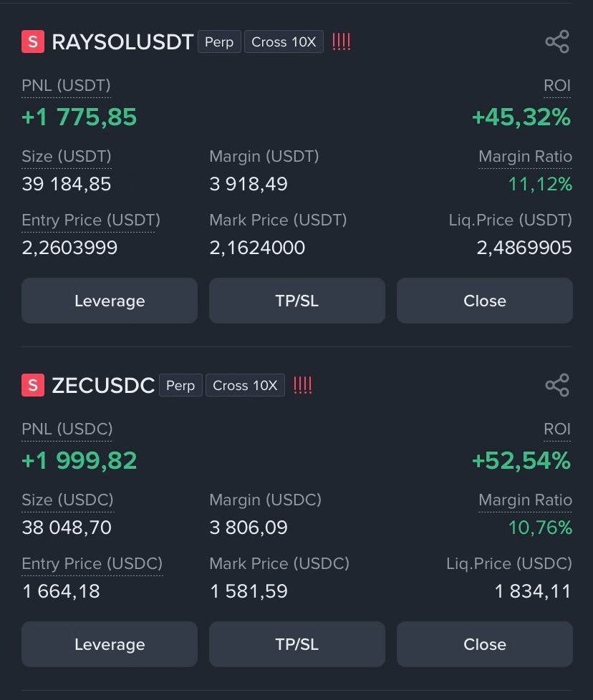
Task: Tap Entry Price (USDC) label for details
Action: coord(92,563)
